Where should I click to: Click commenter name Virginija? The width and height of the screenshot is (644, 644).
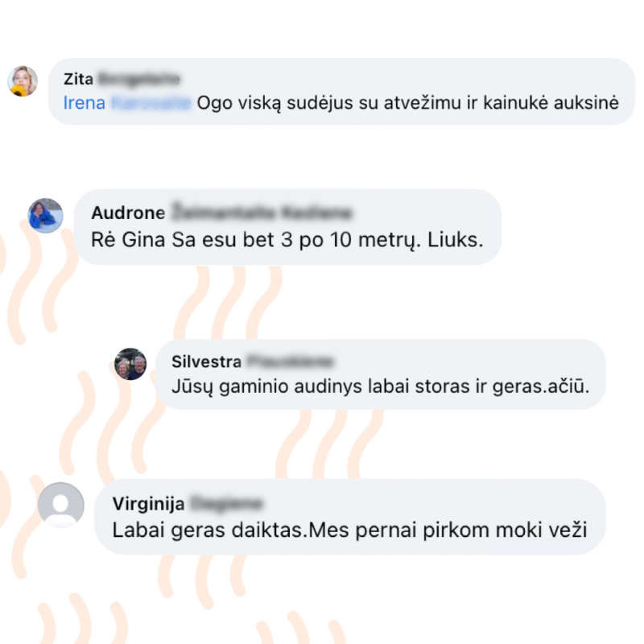tap(149, 504)
